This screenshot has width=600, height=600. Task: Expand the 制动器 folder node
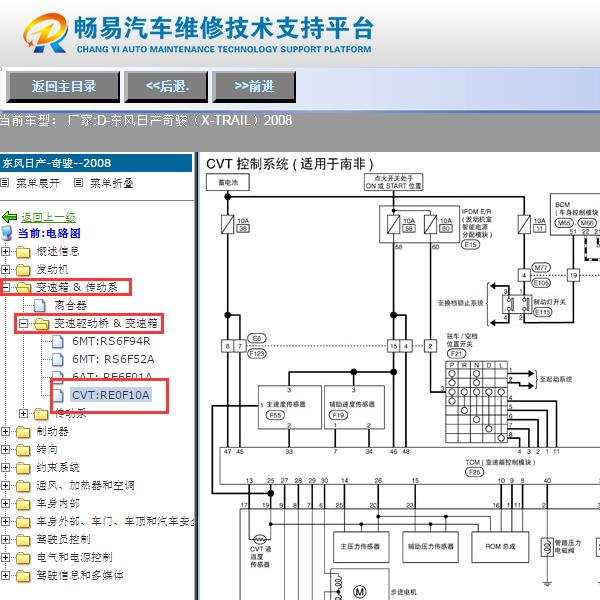point(5,431)
